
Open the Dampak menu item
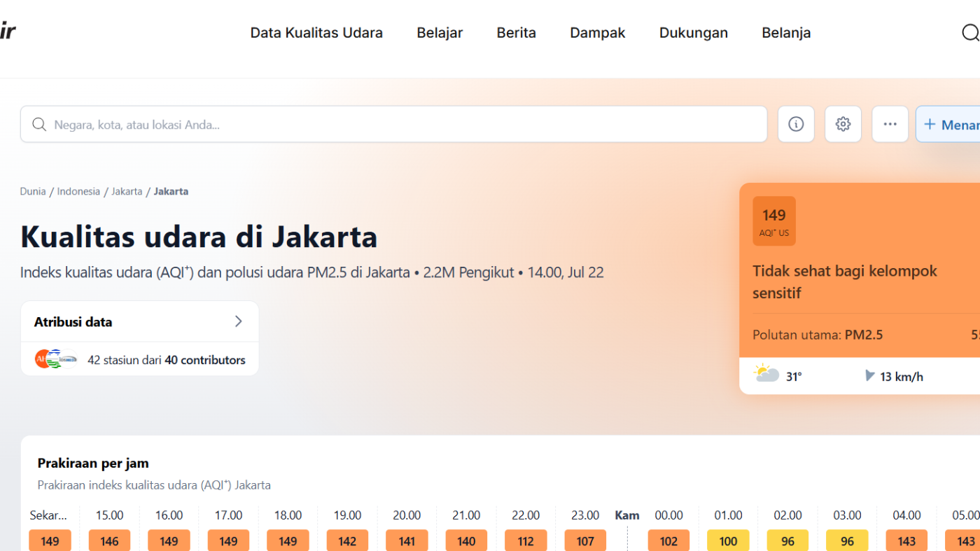point(598,33)
